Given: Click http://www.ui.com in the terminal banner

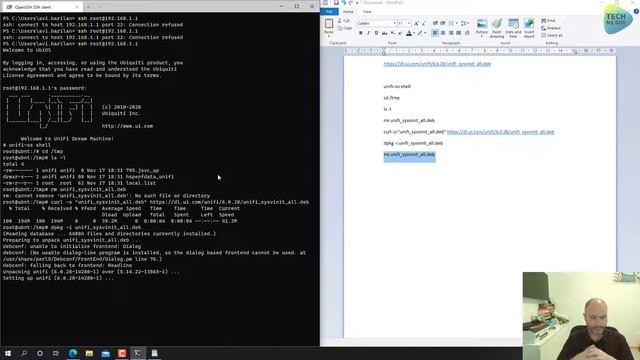Looking at the screenshot, I should click(127, 126).
